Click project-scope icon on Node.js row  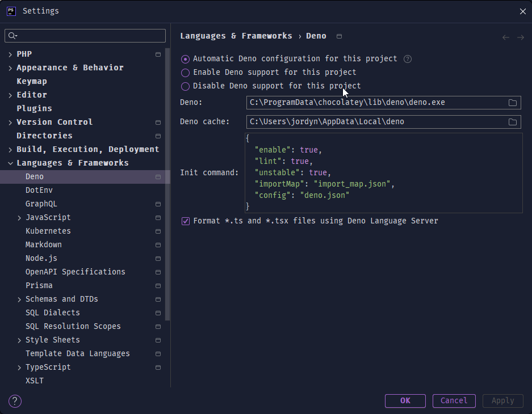point(158,259)
